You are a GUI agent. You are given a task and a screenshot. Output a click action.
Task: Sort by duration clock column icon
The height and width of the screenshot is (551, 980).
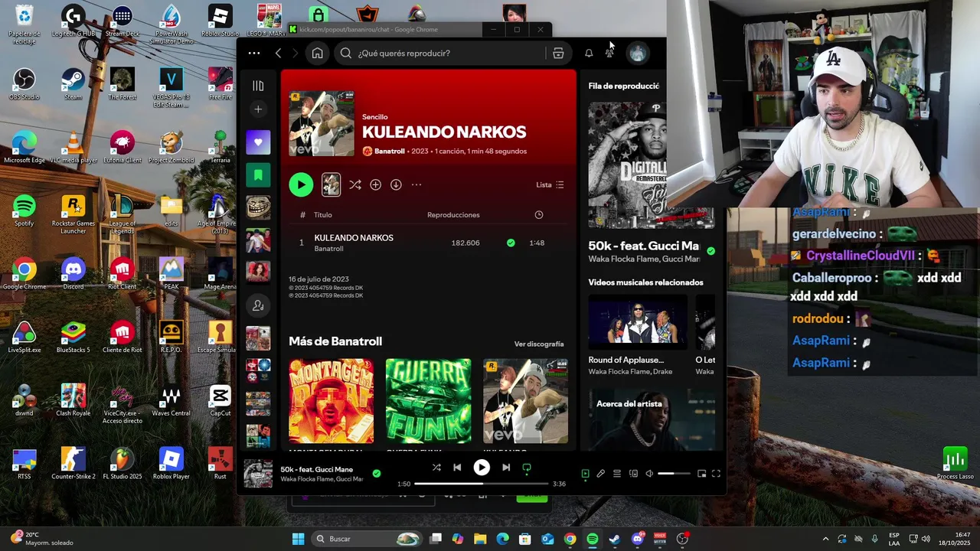(539, 215)
